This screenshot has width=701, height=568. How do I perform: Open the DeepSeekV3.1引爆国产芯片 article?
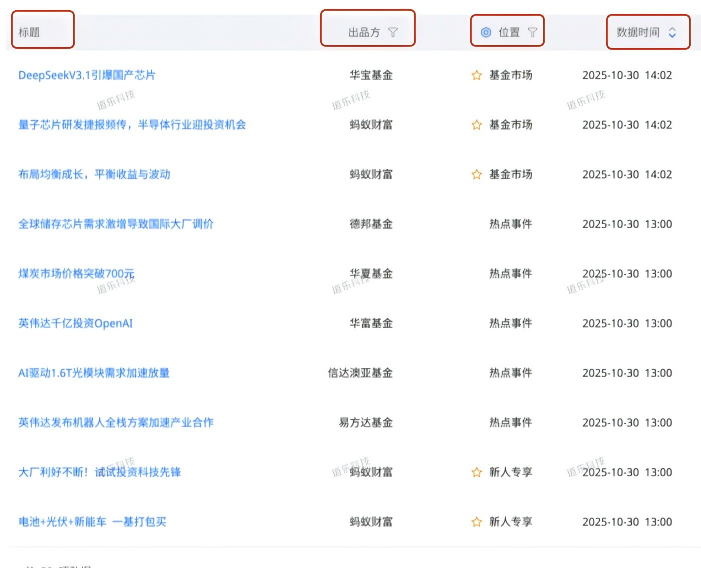pos(87,75)
